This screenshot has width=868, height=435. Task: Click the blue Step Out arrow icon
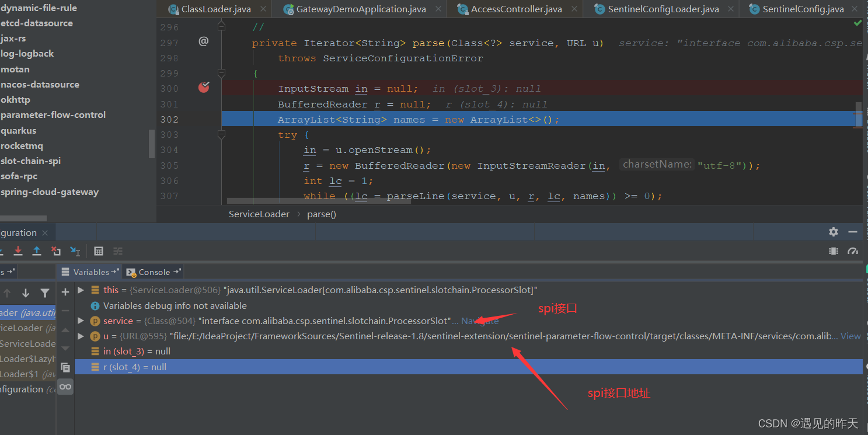coord(37,250)
